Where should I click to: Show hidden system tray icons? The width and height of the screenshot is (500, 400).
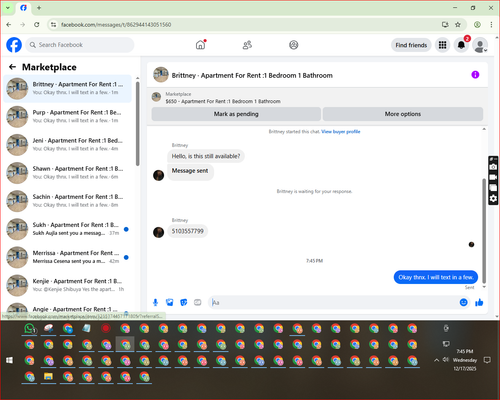[436, 360]
